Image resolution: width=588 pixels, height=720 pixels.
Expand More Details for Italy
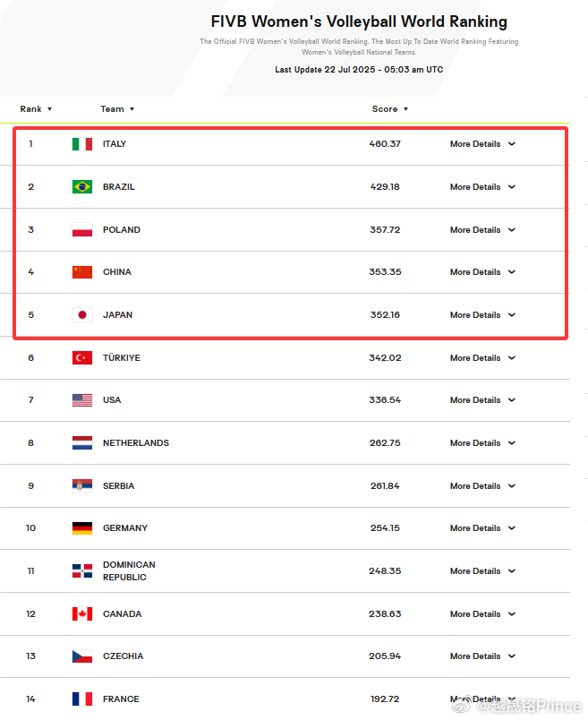coord(483,144)
